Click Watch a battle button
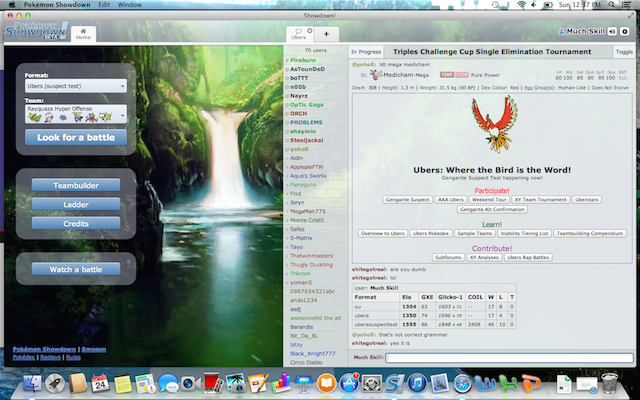This screenshot has height=400, width=640. (x=76, y=269)
